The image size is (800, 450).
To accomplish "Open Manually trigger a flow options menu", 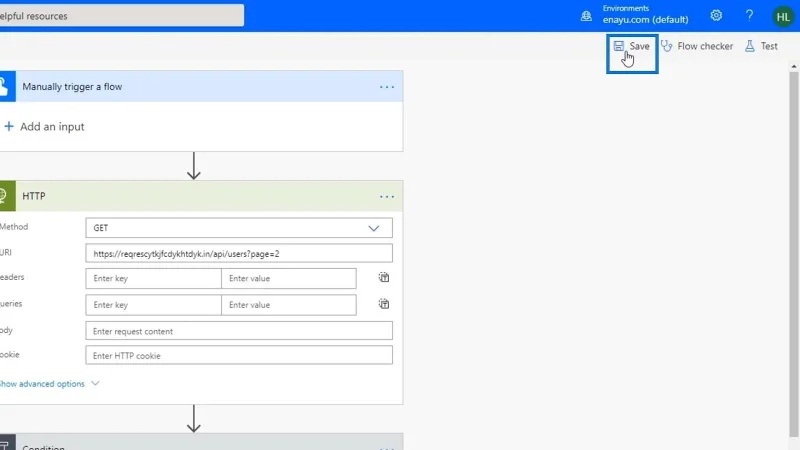I will pos(387,87).
